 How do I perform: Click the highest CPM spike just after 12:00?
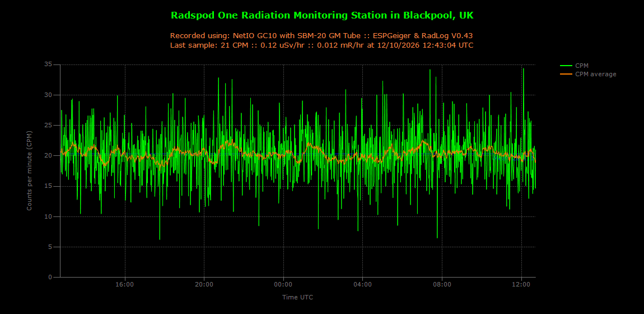(523, 69)
